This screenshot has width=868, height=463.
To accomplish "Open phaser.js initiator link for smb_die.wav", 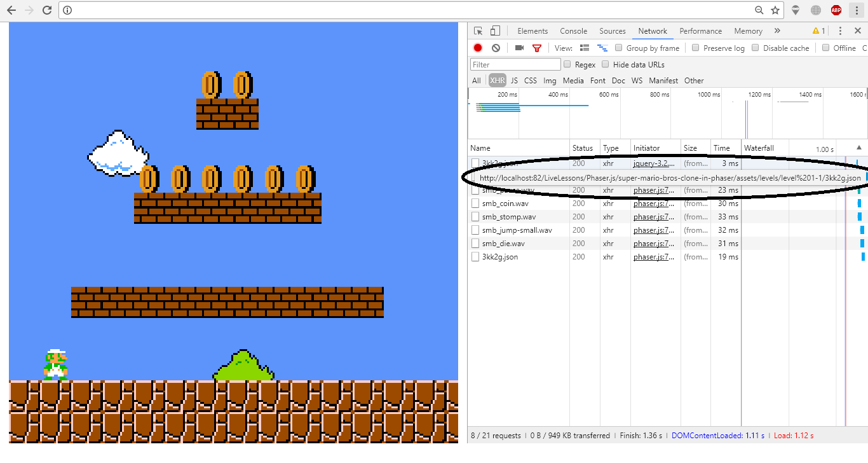I will pos(654,244).
